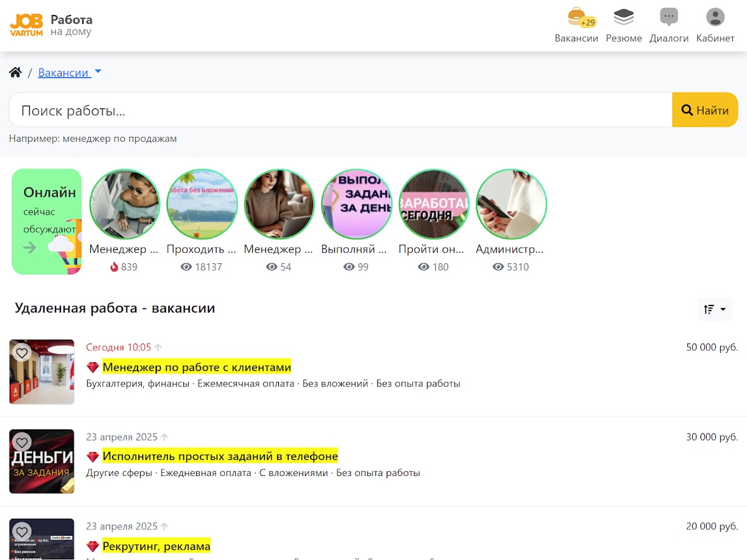This screenshot has width=747, height=560.
Task: Open story with 18137 views
Action: 202,205
